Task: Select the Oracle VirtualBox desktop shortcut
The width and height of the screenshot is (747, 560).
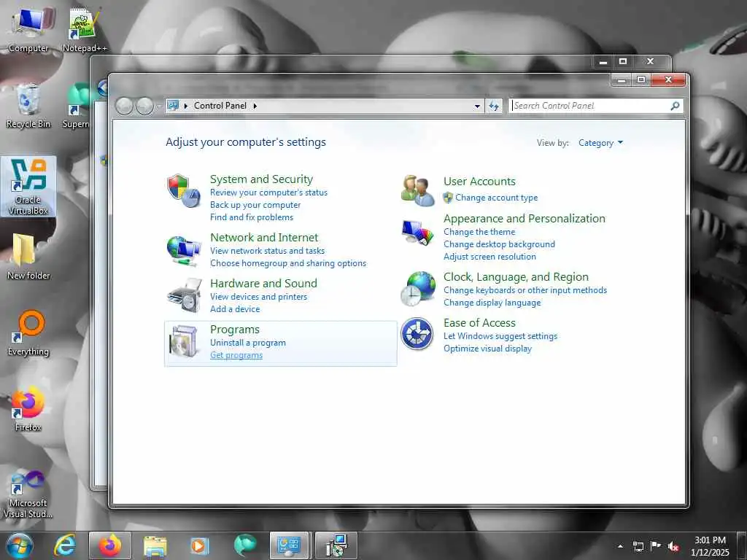Action: click(28, 186)
